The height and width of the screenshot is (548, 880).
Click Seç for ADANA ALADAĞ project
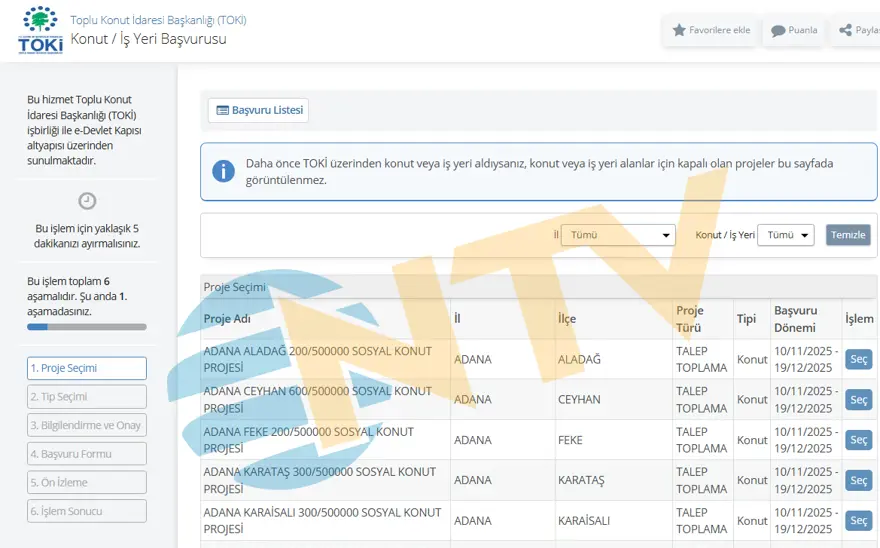[x=858, y=359]
